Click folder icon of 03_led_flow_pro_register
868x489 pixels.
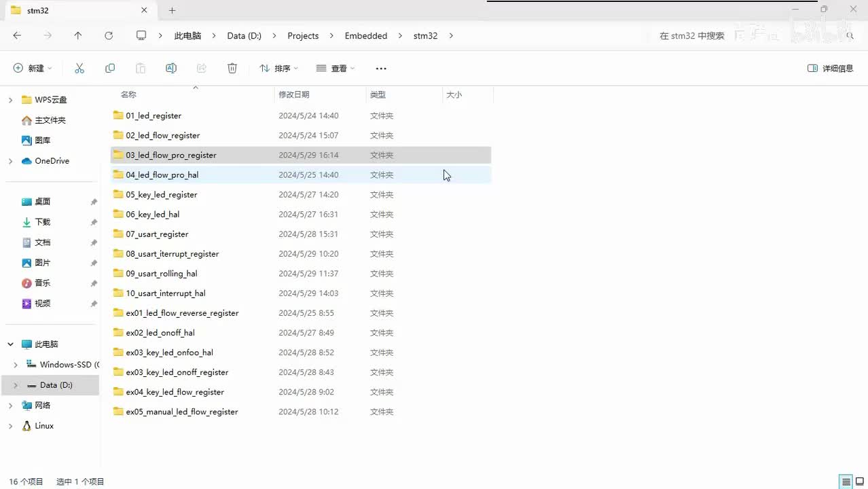pyautogui.click(x=118, y=155)
